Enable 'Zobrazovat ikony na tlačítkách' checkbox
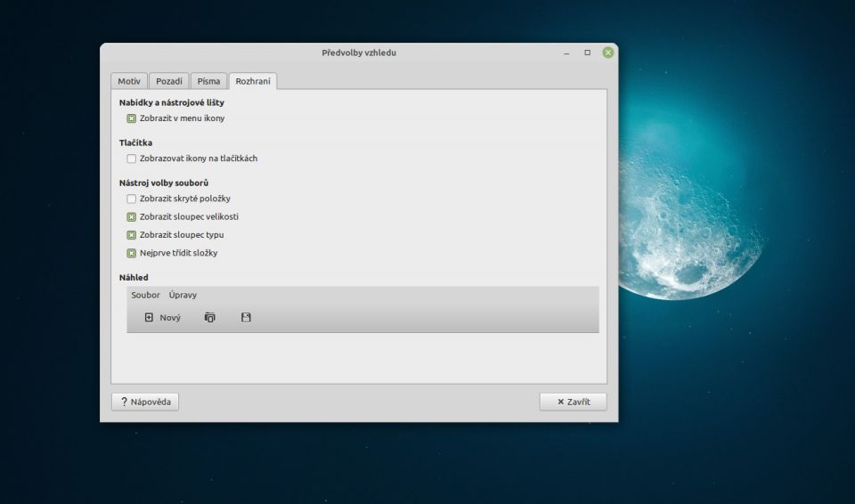Image resolution: width=855 pixels, height=504 pixels. [x=132, y=159]
